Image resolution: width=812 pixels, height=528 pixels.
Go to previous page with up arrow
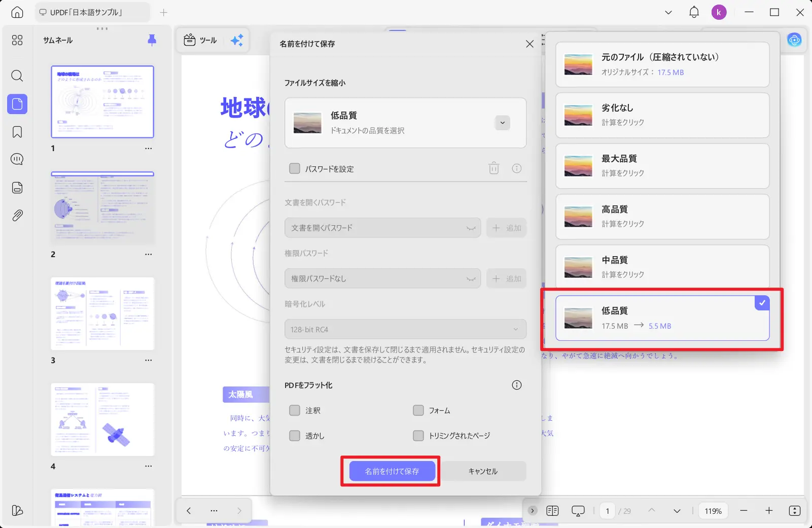tap(652, 511)
